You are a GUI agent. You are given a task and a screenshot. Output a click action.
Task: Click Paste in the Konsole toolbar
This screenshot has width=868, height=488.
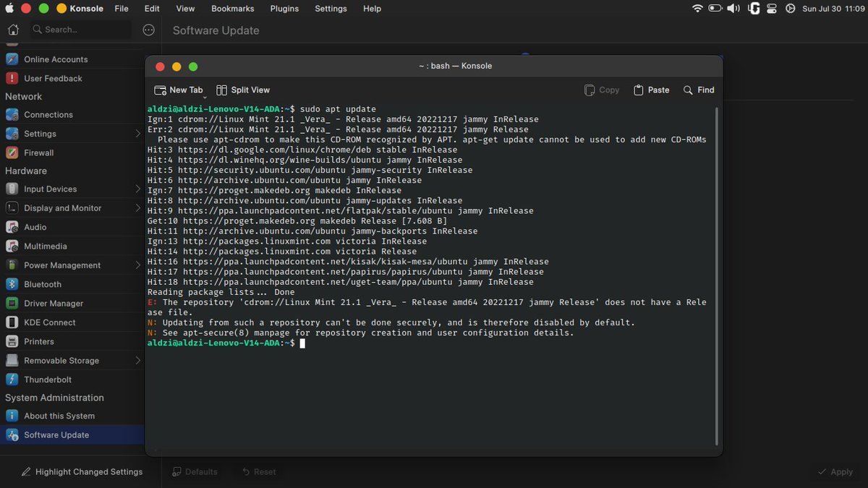(x=651, y=90)
